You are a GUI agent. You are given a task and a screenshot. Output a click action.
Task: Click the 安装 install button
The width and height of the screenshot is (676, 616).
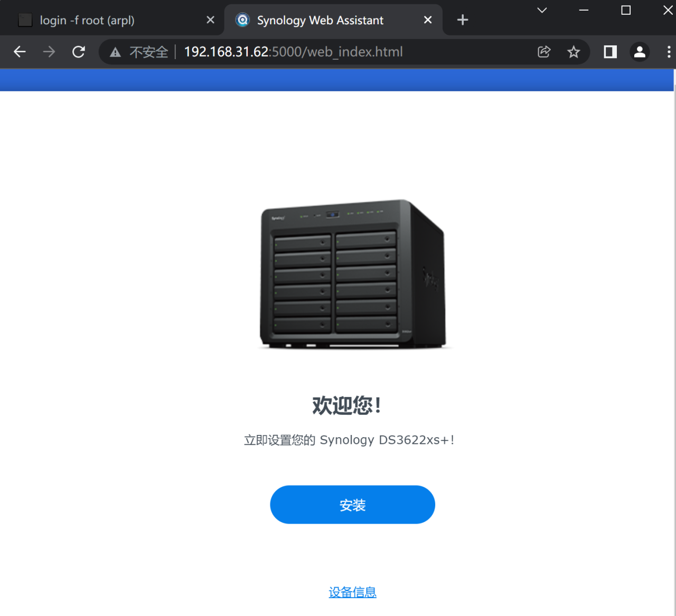click(x=352, y=504)
